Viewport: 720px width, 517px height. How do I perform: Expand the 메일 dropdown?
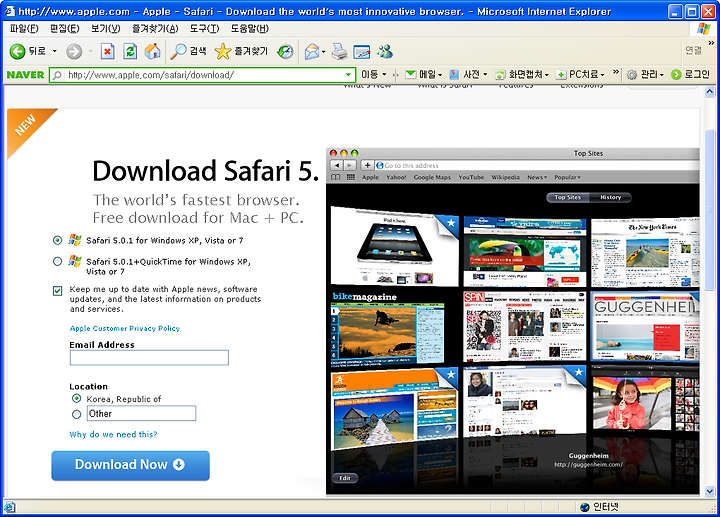440,75
